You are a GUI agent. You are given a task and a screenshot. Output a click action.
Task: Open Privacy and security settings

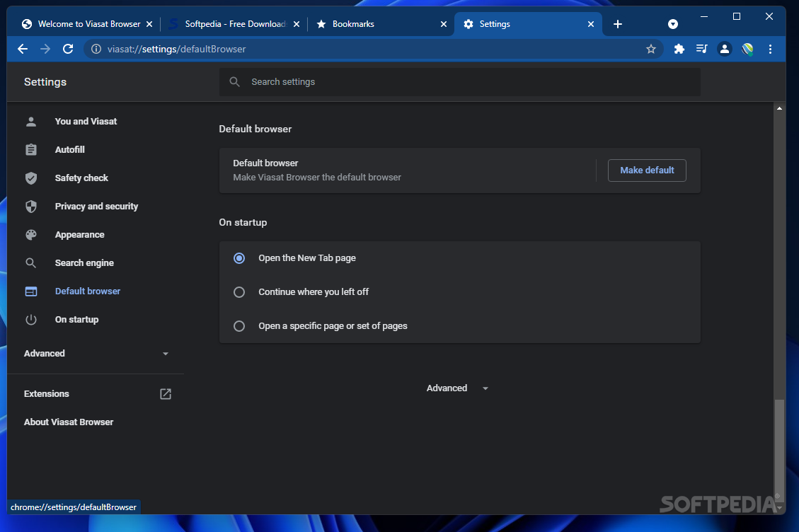[96, 206]
